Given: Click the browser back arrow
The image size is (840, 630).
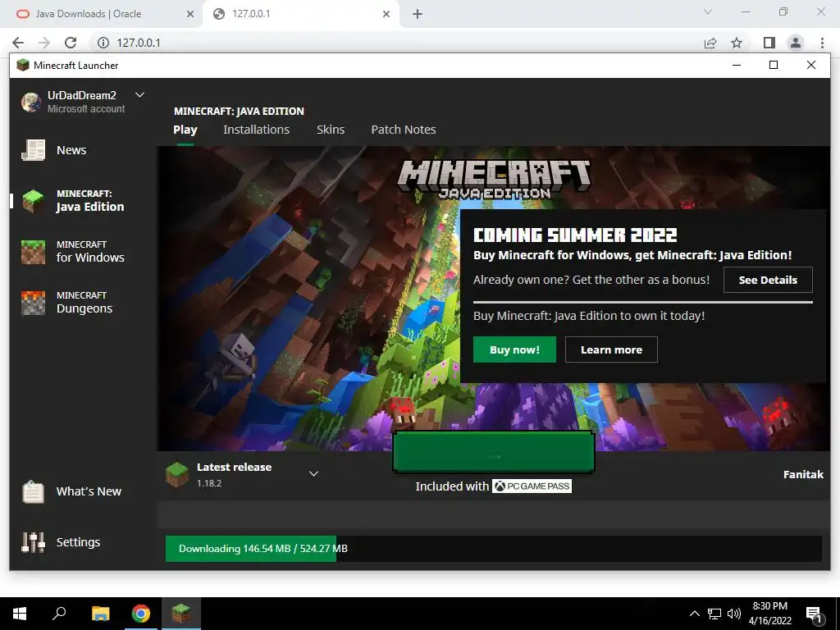Looking at the screenshot, I should click(18, 43).
